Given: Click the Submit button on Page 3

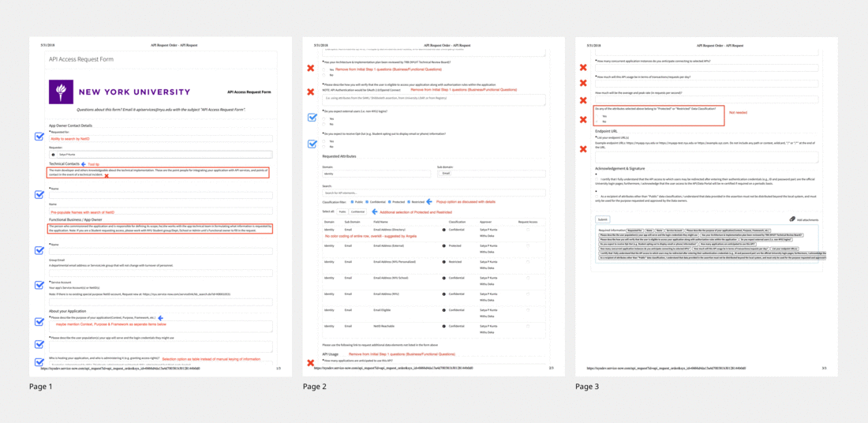Looking at the screenshot, I should (x=602, y=219).
